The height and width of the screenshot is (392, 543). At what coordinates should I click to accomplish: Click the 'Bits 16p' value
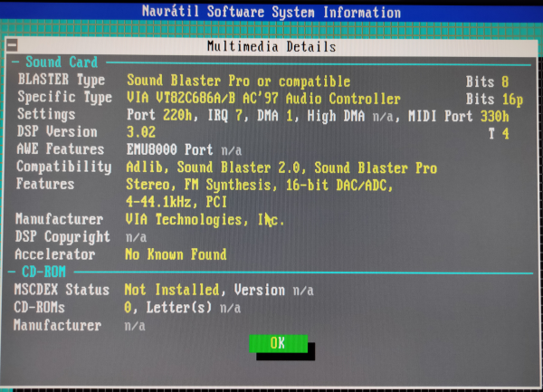tap(494, 99)
